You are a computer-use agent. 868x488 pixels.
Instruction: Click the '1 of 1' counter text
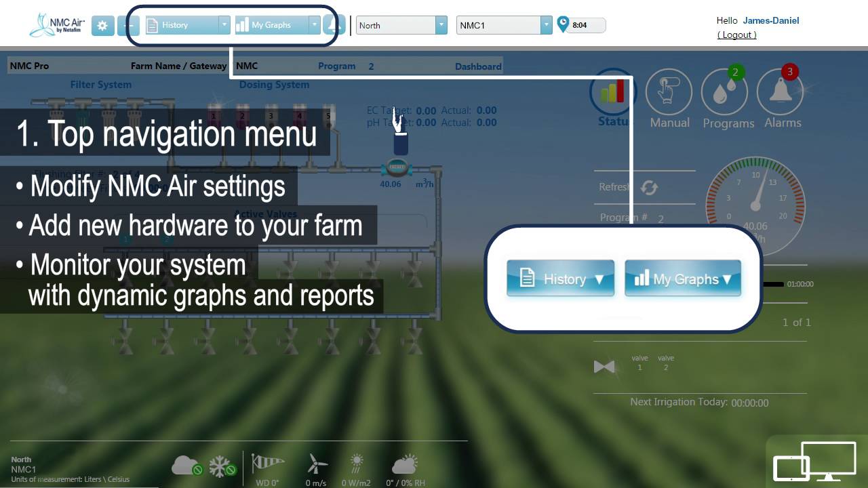click(797, 322)
